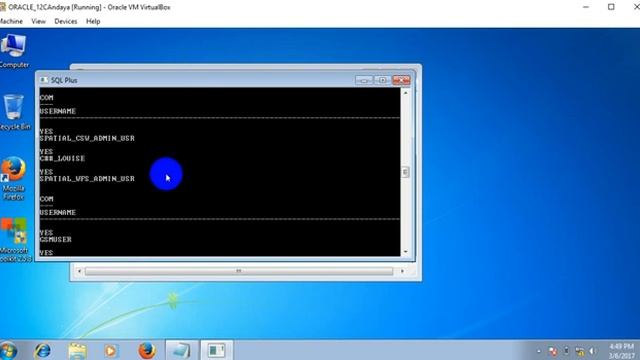The width and height of the screenshot is (640, 360).
Task: Click the SPATIAL_WFS_ADMIN_USR text
Action: point(87,179)
